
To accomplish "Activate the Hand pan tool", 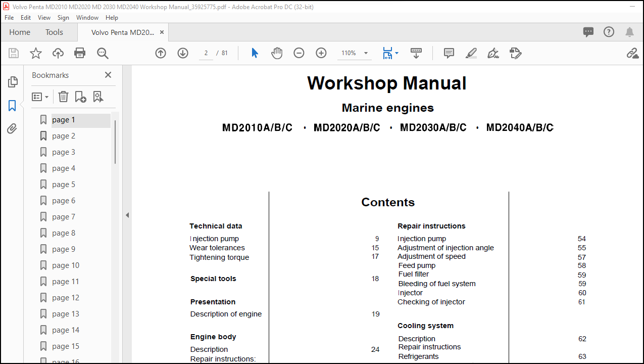I will pyautogui.click(x=277, y=53).
